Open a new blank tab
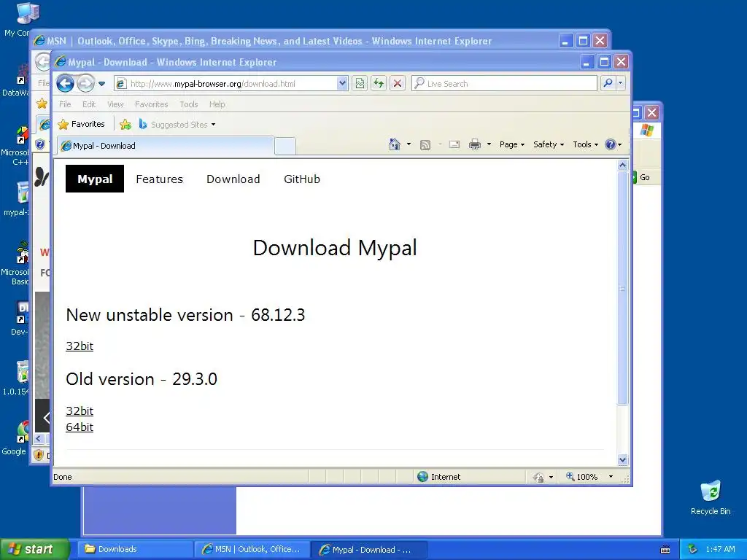747x560 pixels. coord(285,146)
